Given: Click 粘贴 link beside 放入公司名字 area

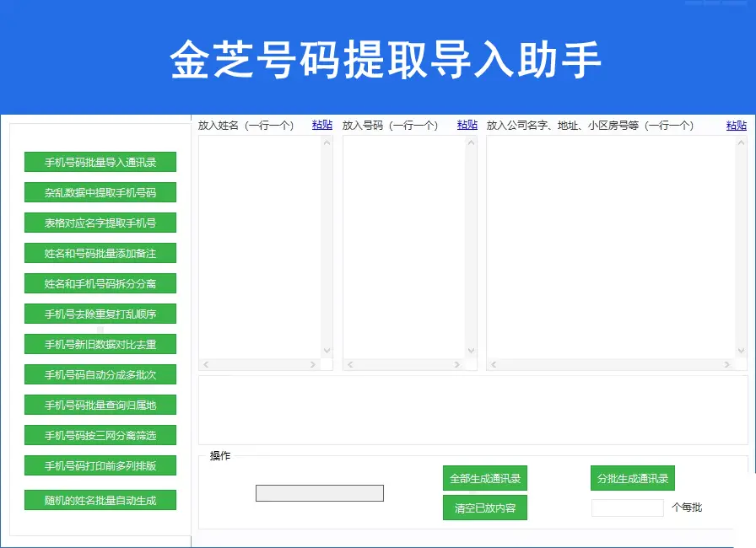Looking at the screenshot, I should [x=735, y=125].
